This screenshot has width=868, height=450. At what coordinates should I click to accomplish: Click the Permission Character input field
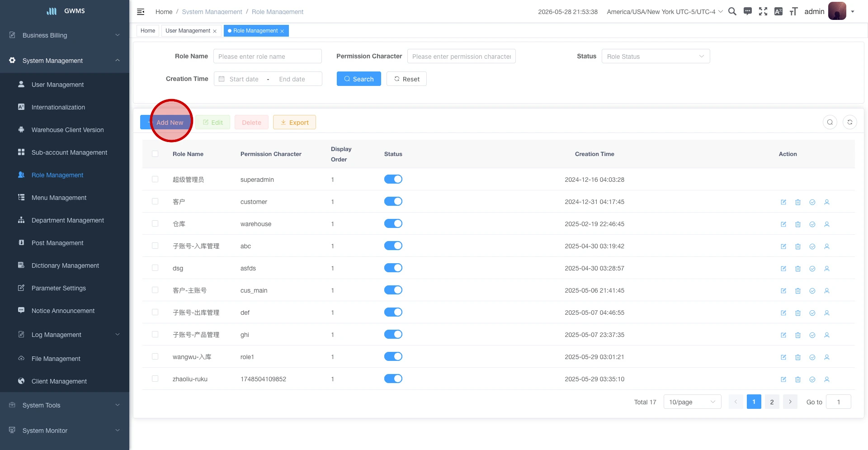pyautogui.click(x=462, y=56)
